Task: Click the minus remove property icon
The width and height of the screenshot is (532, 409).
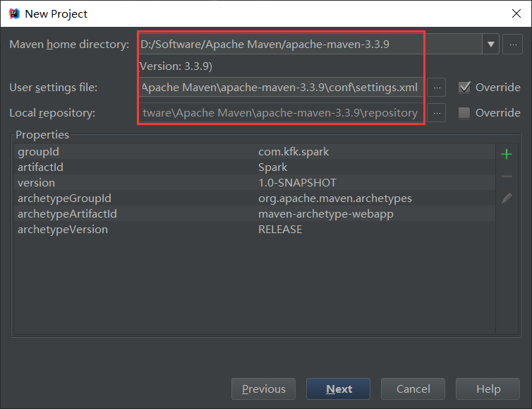Action: pyautogui.click(x=507, y=177)
